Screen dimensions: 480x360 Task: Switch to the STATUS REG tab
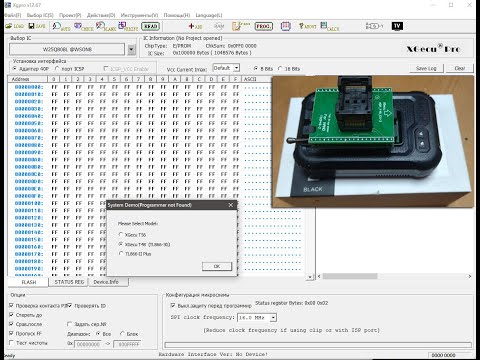pyautogui.click(x=69, y=282)
